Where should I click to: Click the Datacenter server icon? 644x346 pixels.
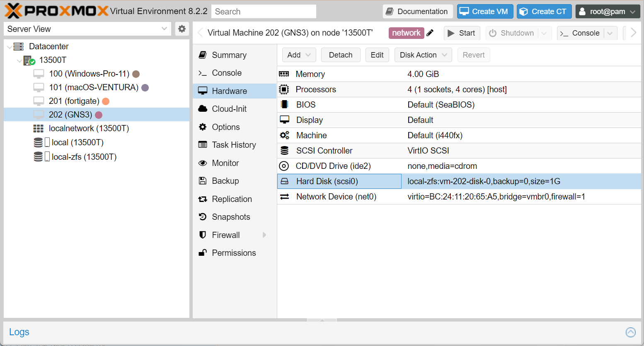click(19, 46)
